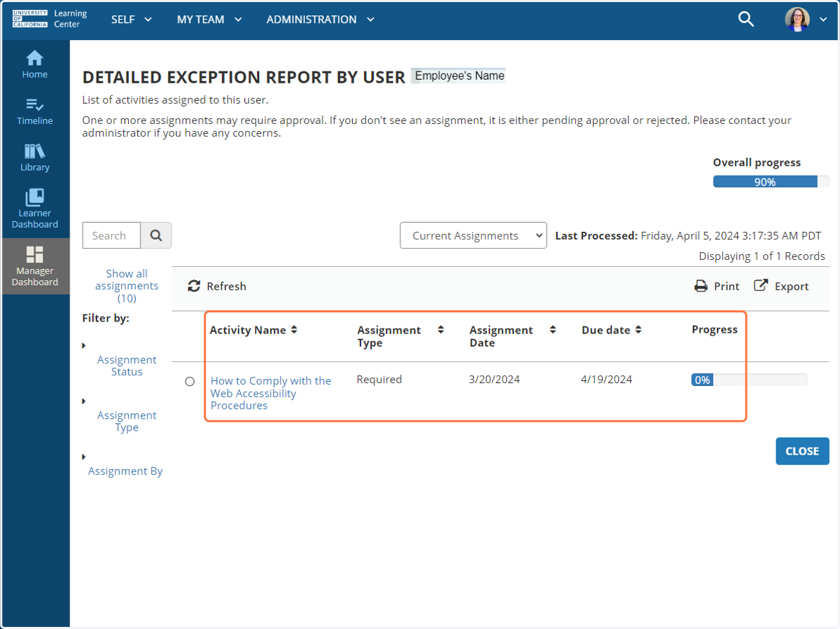The image size is (840, 629).
Task: Click the Print text label
Action: 727,286
